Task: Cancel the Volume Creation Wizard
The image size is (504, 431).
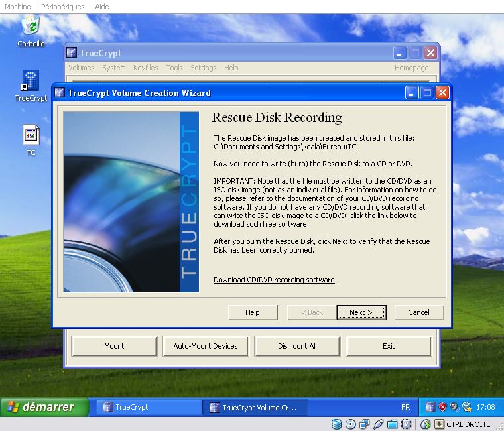Action: pyautogui.click(x=419, y=312)
